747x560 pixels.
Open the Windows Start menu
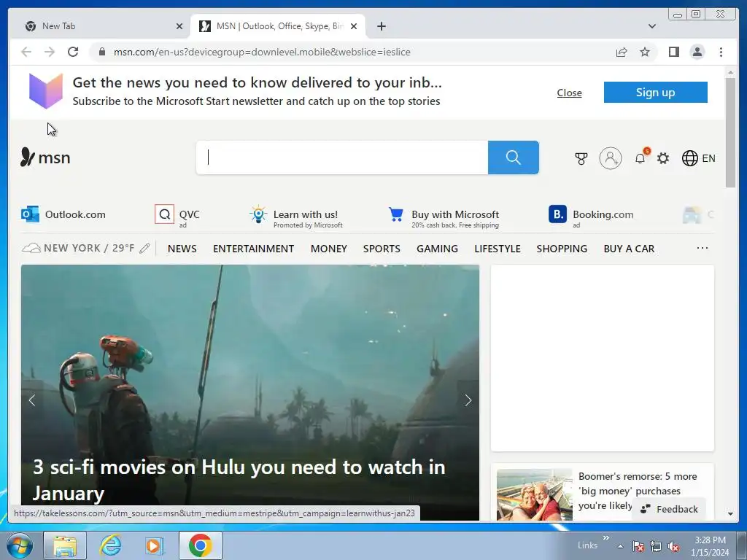[x=20, y=545]
